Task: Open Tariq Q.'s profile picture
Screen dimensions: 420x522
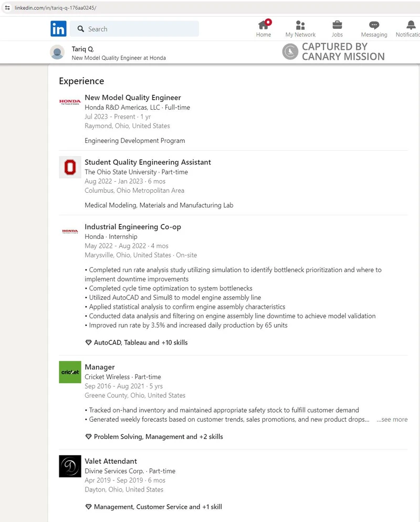Action: [57, 52]
